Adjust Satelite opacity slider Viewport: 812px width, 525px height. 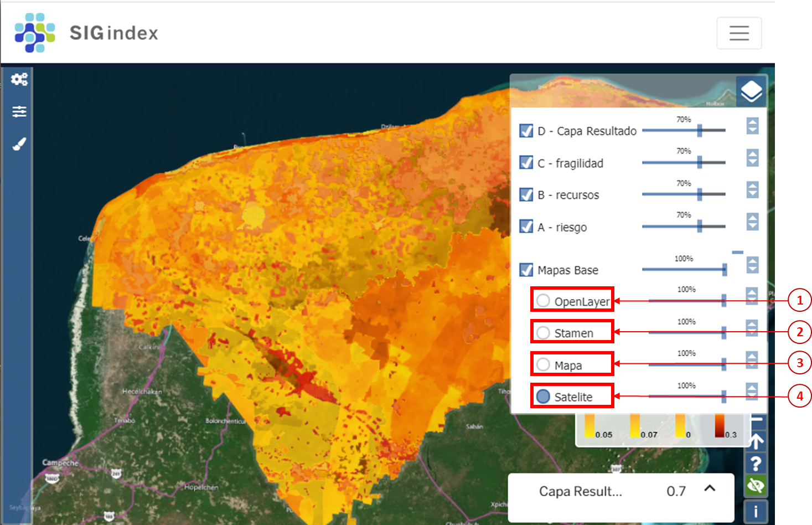pyautogui.click(x=687, y=397)
